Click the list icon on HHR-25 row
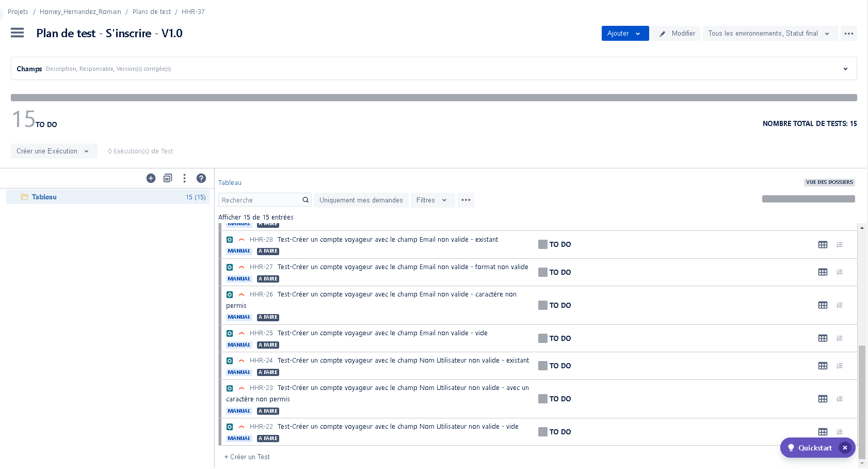 [840, 338]
